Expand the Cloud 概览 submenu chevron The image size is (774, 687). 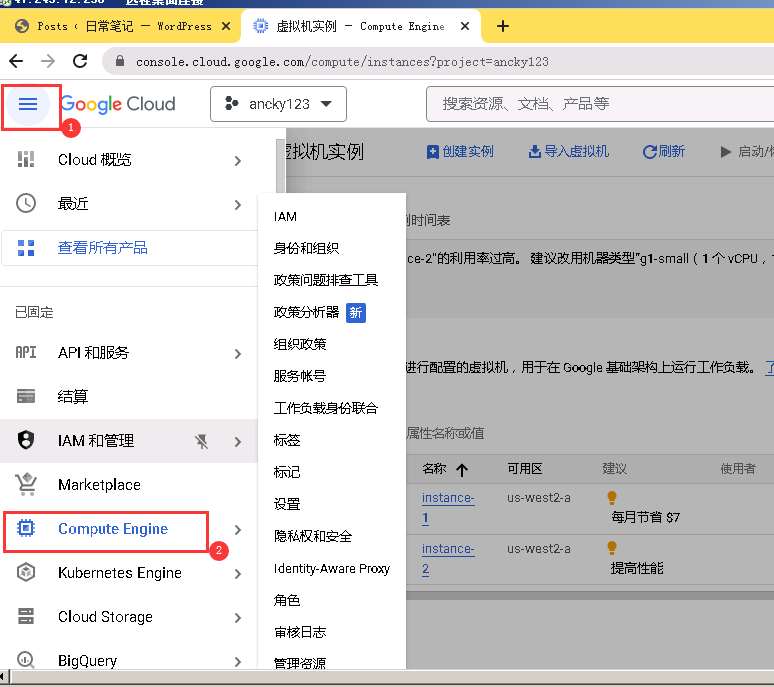[238, 161]
